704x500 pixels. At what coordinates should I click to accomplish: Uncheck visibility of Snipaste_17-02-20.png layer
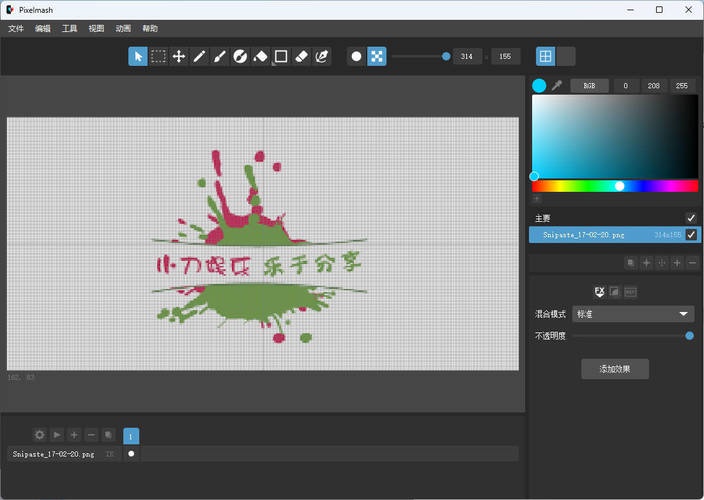[690, 235]
